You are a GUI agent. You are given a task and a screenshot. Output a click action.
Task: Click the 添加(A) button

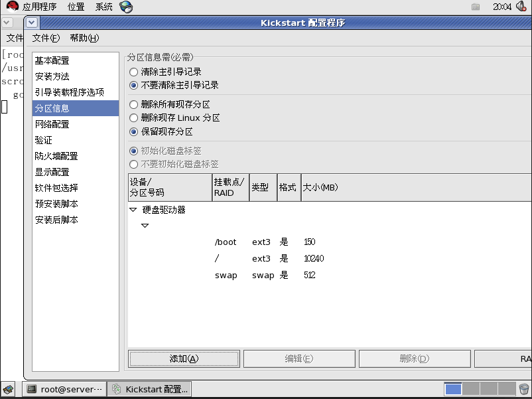pyautogui.click(x=184, y=359)
